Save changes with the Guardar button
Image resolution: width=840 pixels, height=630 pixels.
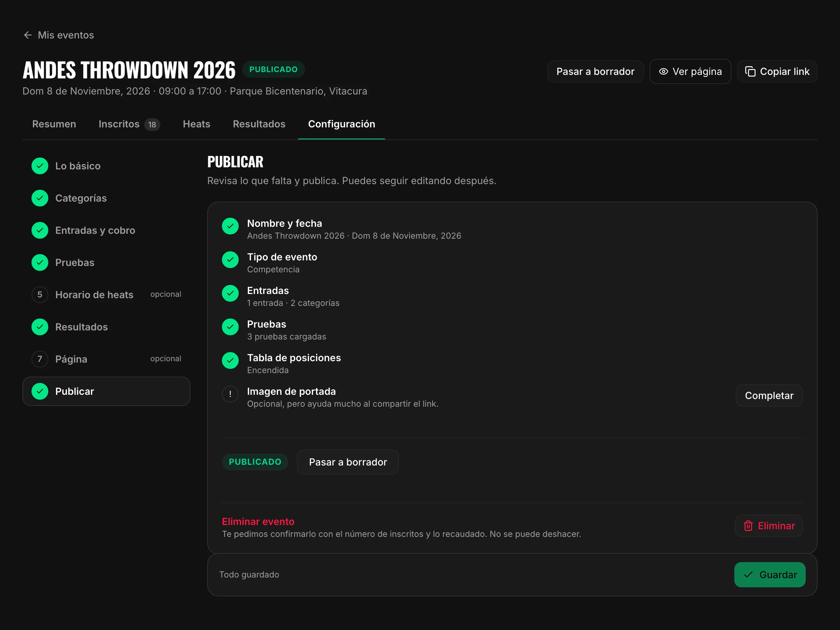point(770,575)
